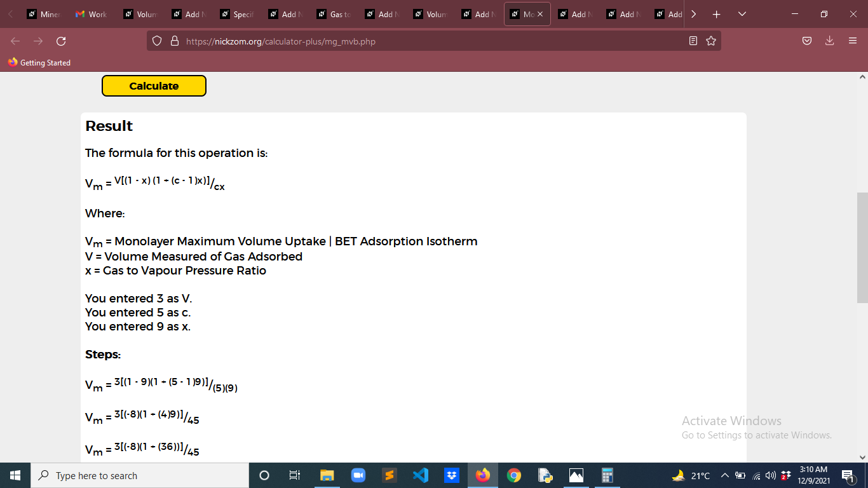Viewport: 868px width, 488px height.
Task: Click 'x = Gas to Vapour Pressure Ratio'
Action: [x=176, y=271]
